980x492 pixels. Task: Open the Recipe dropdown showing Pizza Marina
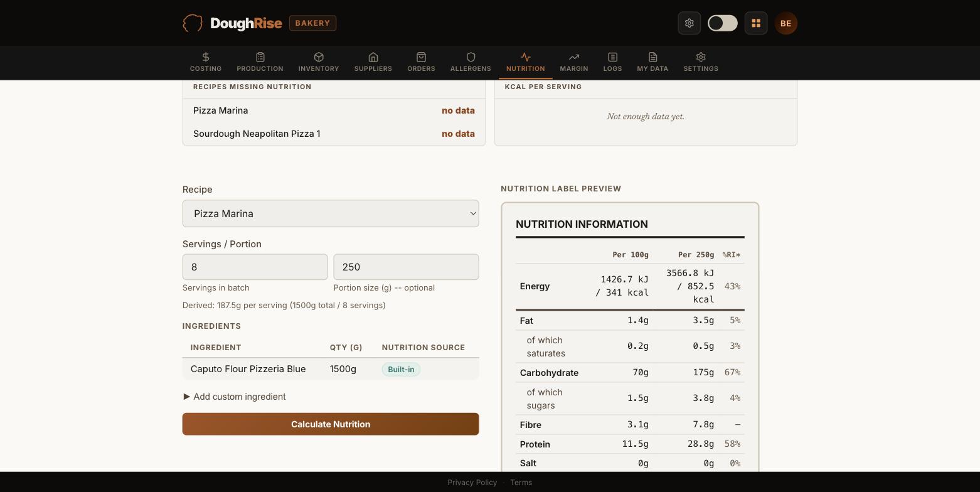(331, 213)
